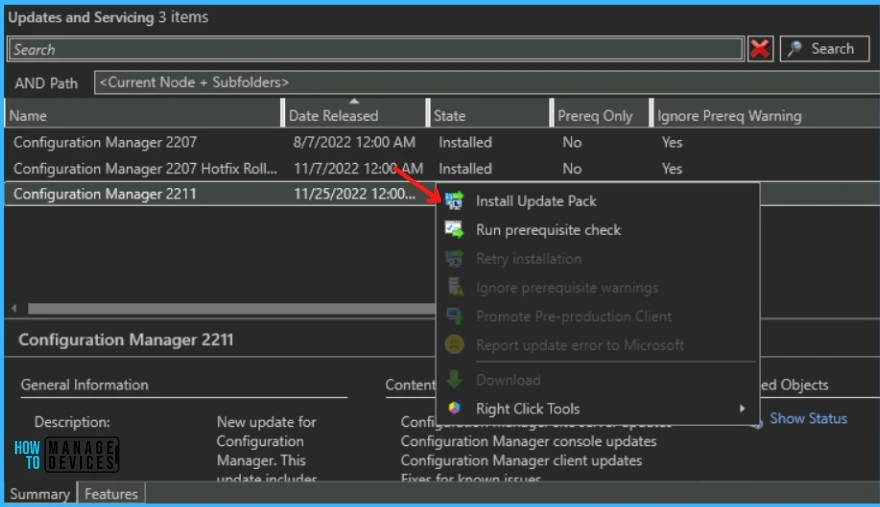880x507 pixels.
Task: Click the Search button
Action: [824, 49]
